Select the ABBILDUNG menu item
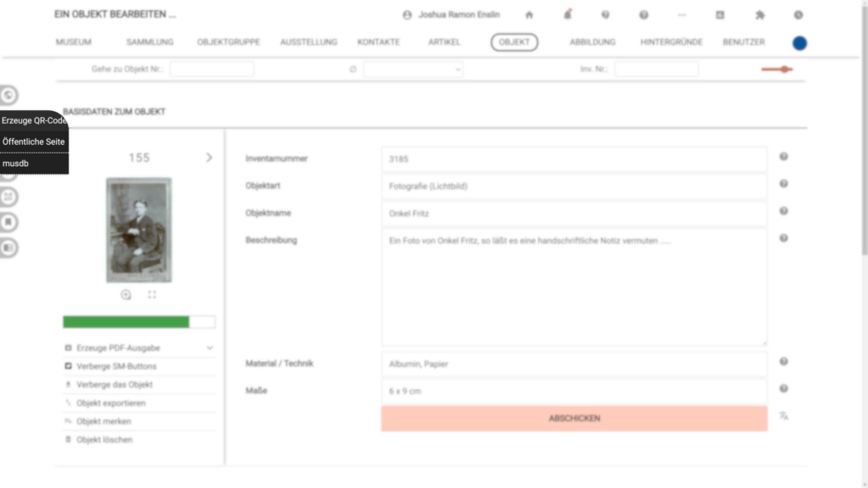The height and width of the screenshot is (488, 868). [593, 42]
